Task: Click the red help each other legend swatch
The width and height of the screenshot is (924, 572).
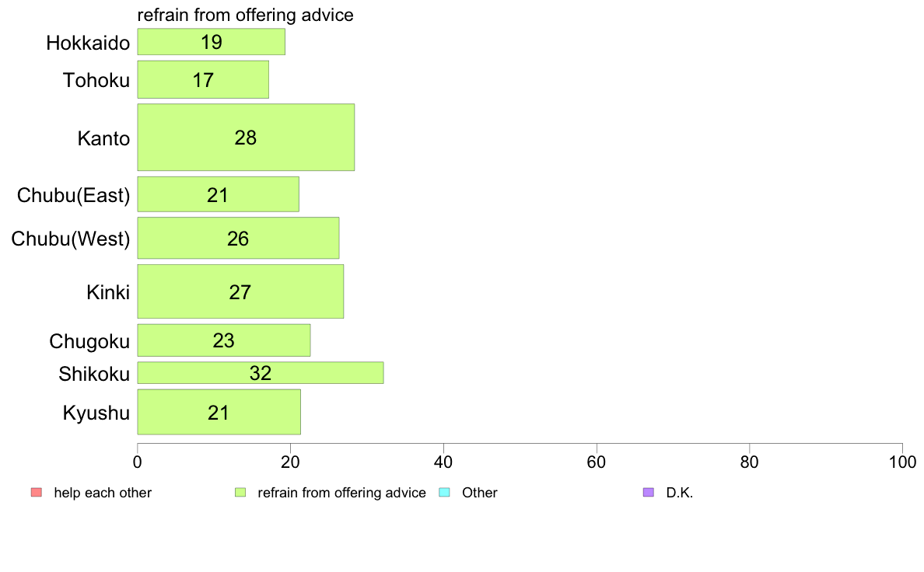Action: (x=37, y=493)
